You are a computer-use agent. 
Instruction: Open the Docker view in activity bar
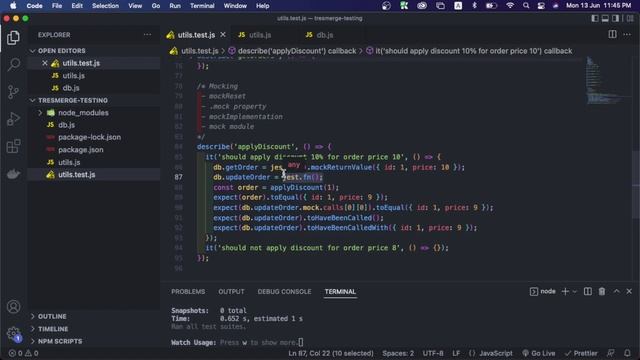coord(13,174)
